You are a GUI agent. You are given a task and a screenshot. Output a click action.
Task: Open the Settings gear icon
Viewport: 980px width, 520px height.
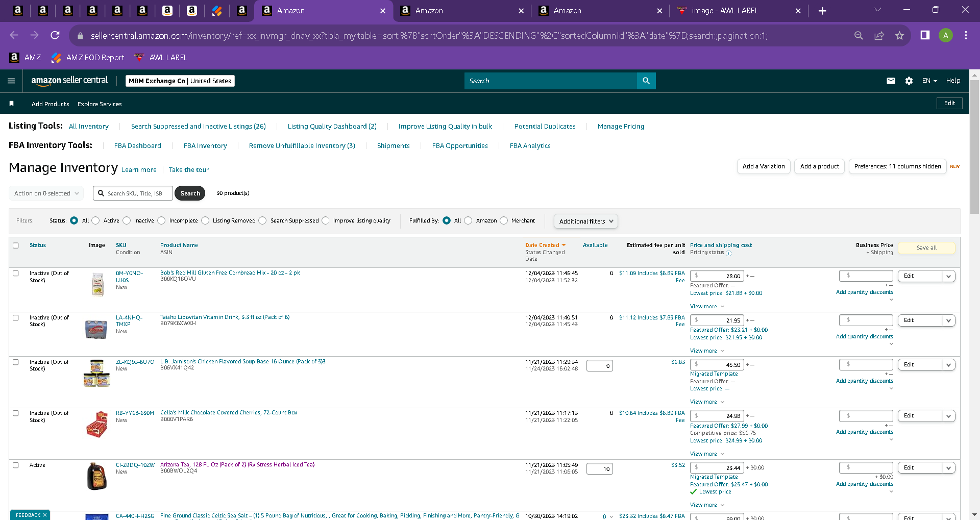point(909,81)
